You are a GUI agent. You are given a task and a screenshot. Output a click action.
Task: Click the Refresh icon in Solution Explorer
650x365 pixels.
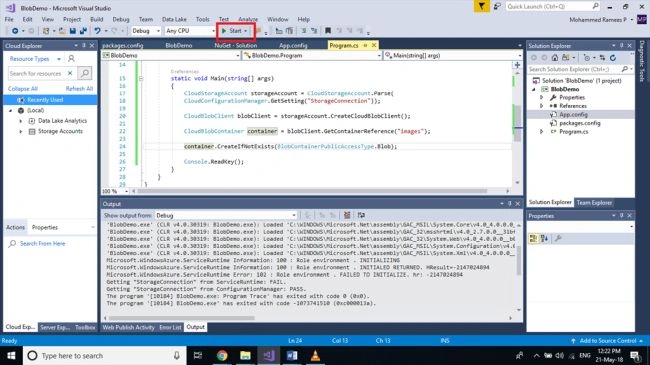pos(613,58)
